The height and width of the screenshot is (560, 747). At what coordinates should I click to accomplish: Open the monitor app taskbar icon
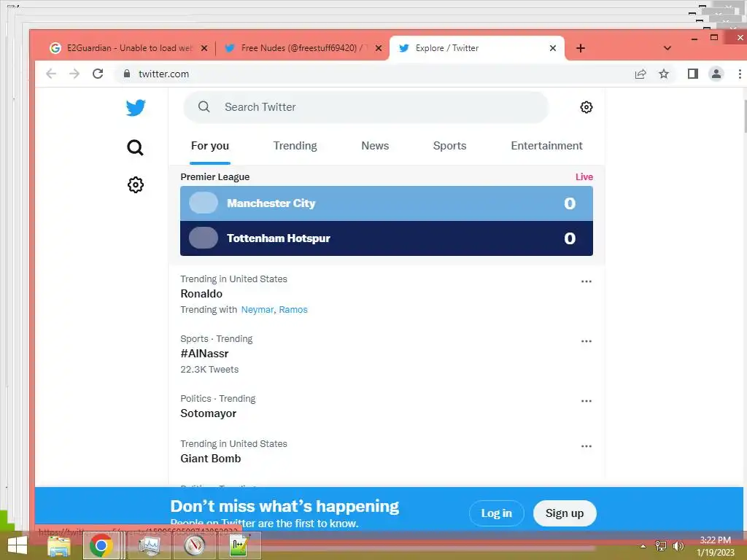149,545
